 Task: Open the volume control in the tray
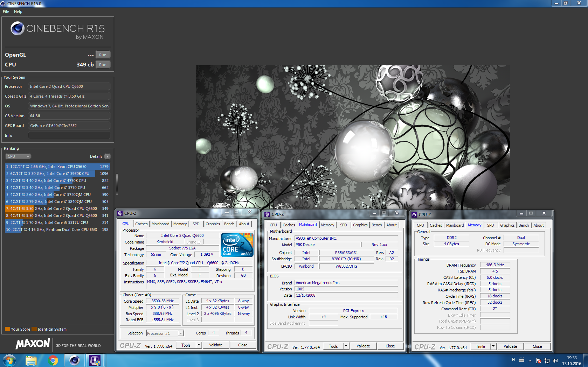555,361
